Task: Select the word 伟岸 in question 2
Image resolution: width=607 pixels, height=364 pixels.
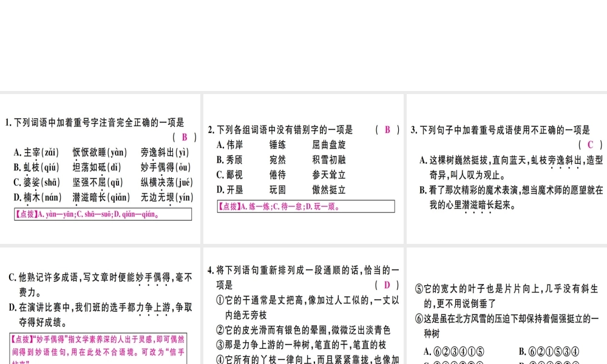Action: pyautogui.click(x=234, y=145)
